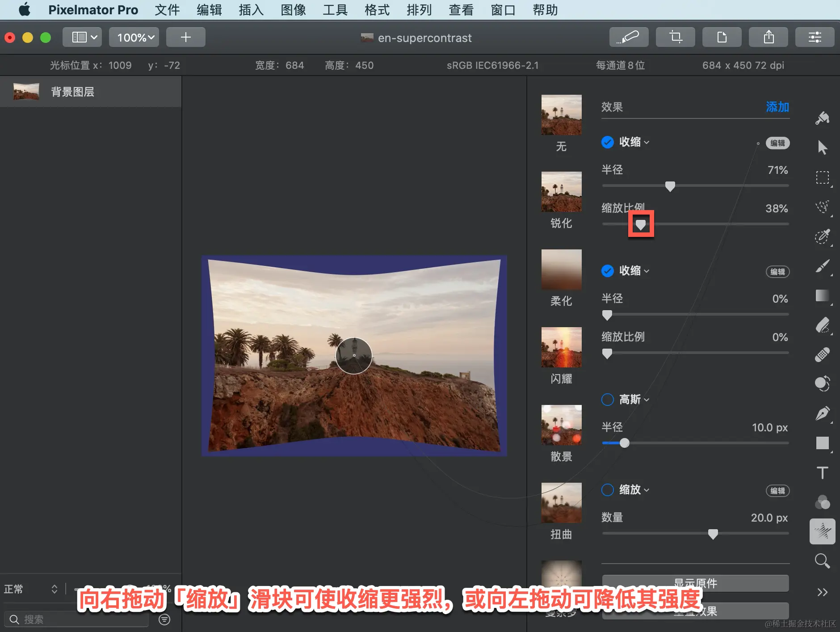This screenshot has width=840, height=632.
Task: Show more tools with the double-chevron icon
Action: [822, 592]
